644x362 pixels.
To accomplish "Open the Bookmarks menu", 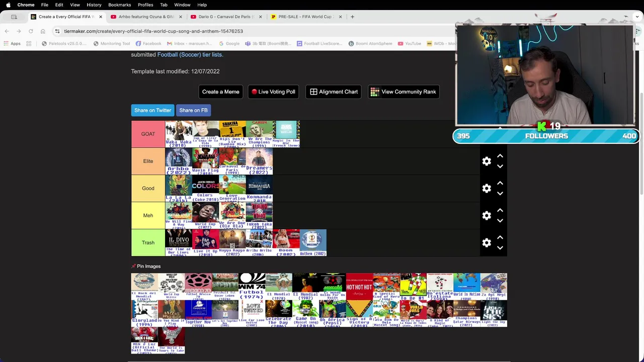I will (120, 5).
